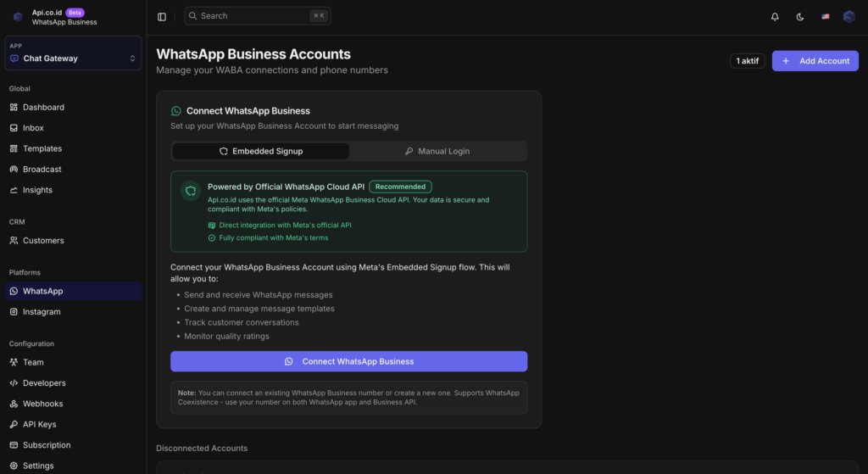
Task: Click the Developers code icon
Action: (14, 383)
